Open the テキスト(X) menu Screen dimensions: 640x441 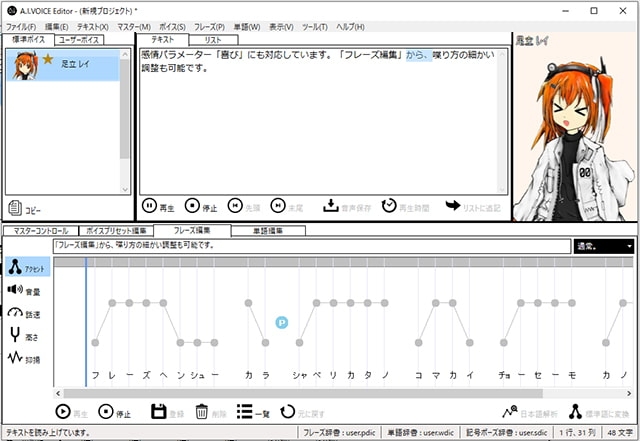tap(93, 27)
